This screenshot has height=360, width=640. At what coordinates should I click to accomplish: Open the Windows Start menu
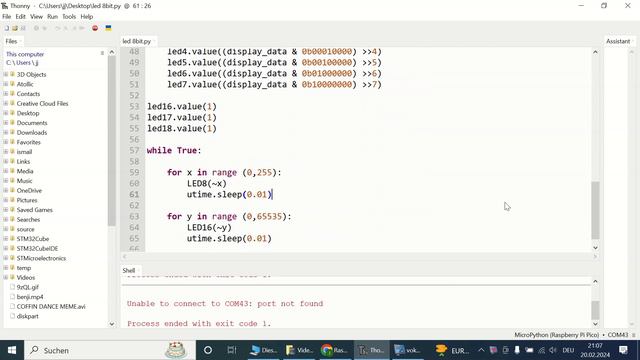point(12,350)
